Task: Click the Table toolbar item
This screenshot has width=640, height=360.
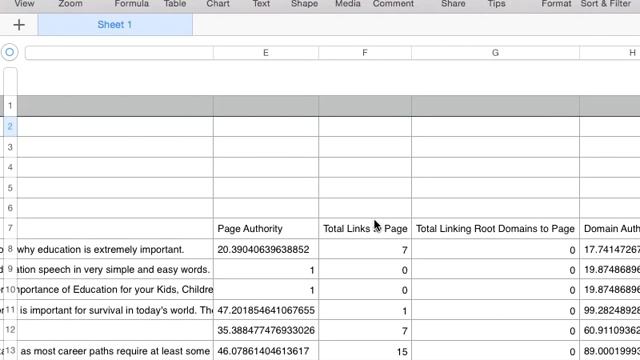Action: [x=175, y=4]
